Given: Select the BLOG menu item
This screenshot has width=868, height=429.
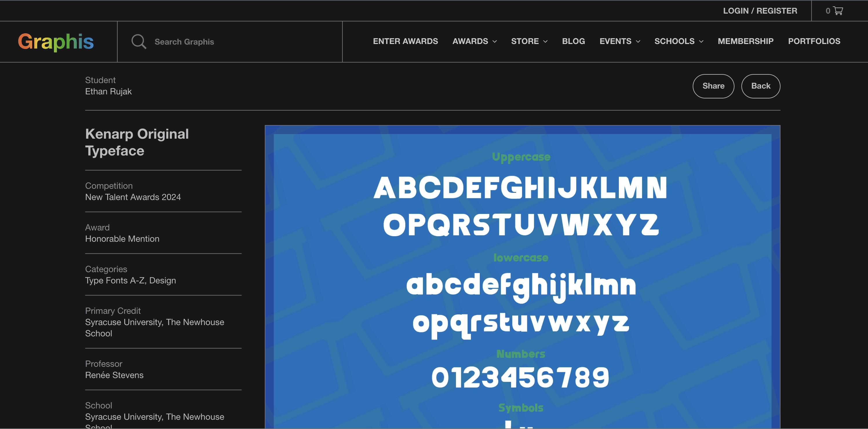Looking at the screenshot, I should [x=573, y=41].
